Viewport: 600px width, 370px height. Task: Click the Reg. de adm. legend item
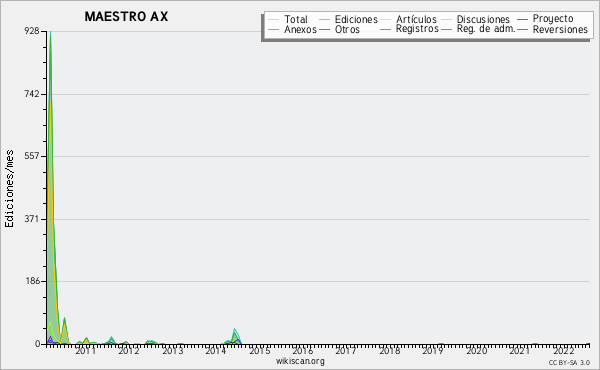pyautogui.click(x=478, y=29)
